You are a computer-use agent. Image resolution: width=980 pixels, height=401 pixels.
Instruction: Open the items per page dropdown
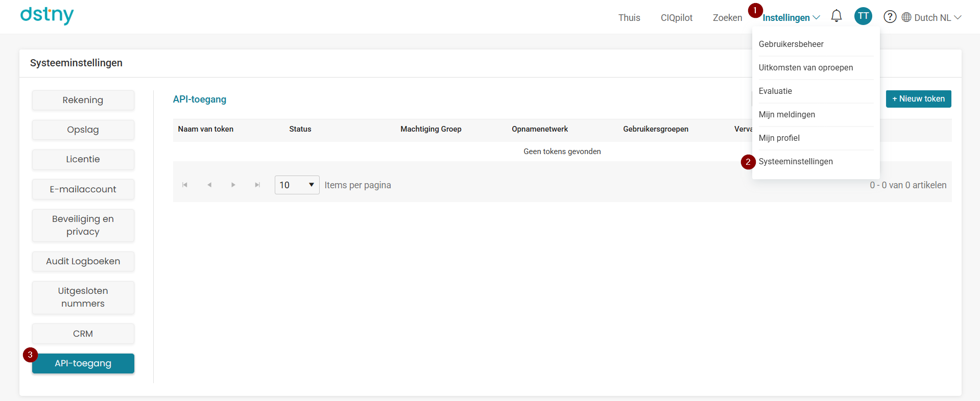297,185
